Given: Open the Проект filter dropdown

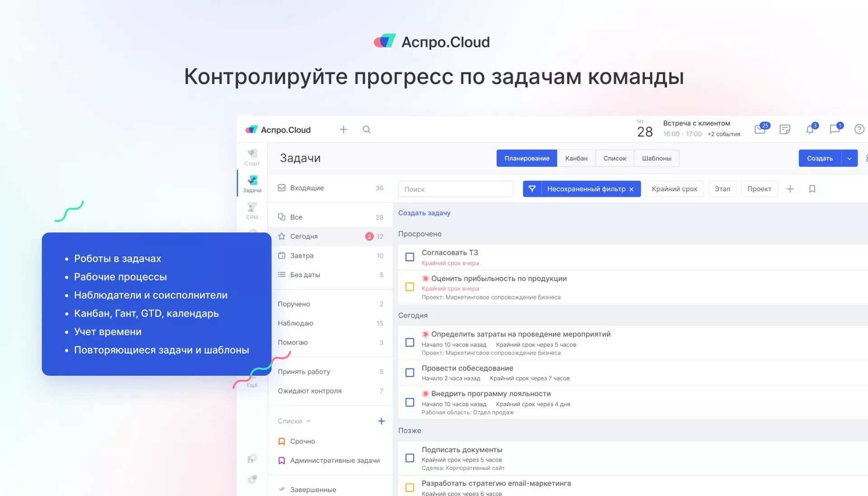Looking at the screenshot, I should (759, 189).
